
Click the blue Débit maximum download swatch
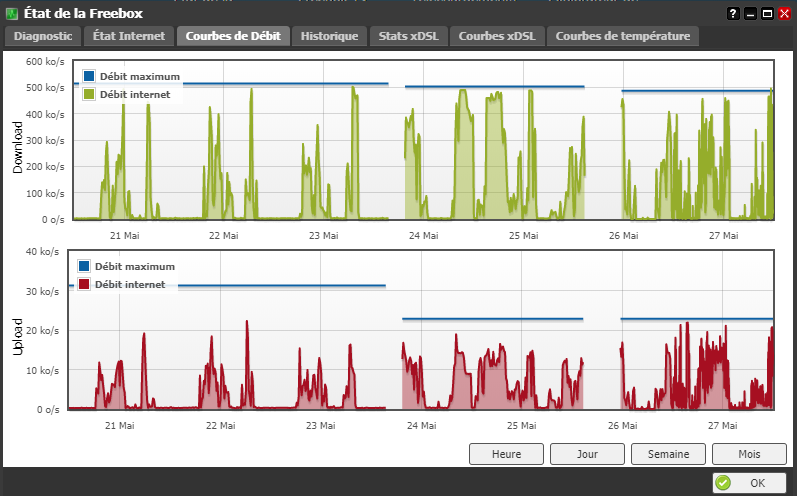pyautogui.click(x=89, y=76)
